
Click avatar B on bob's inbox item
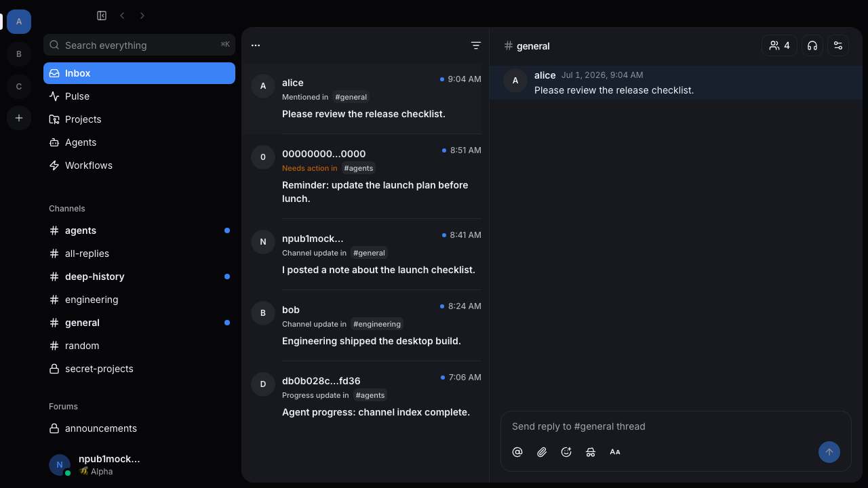coord(263,313)
